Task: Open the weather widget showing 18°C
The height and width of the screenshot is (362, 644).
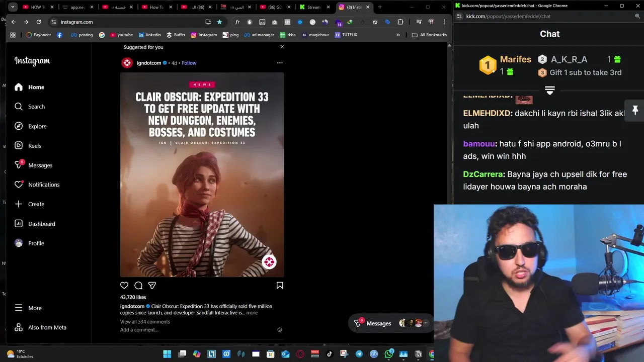Action: 20,354
